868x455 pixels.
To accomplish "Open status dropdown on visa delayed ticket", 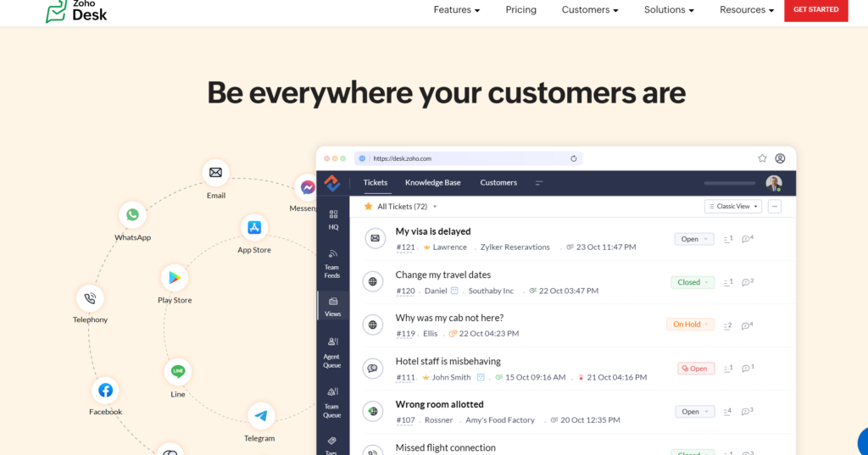I will [x=693, y=239].
